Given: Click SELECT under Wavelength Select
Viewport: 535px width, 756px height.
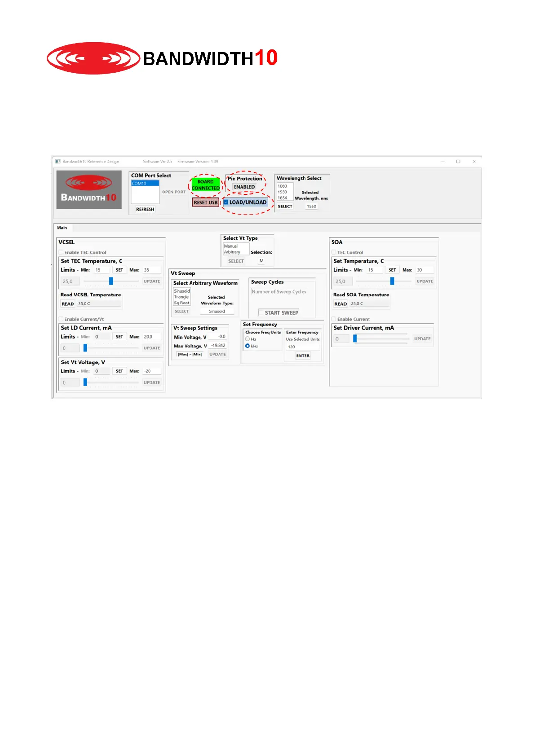Looking at the screenshot, I should pos(285,207).
